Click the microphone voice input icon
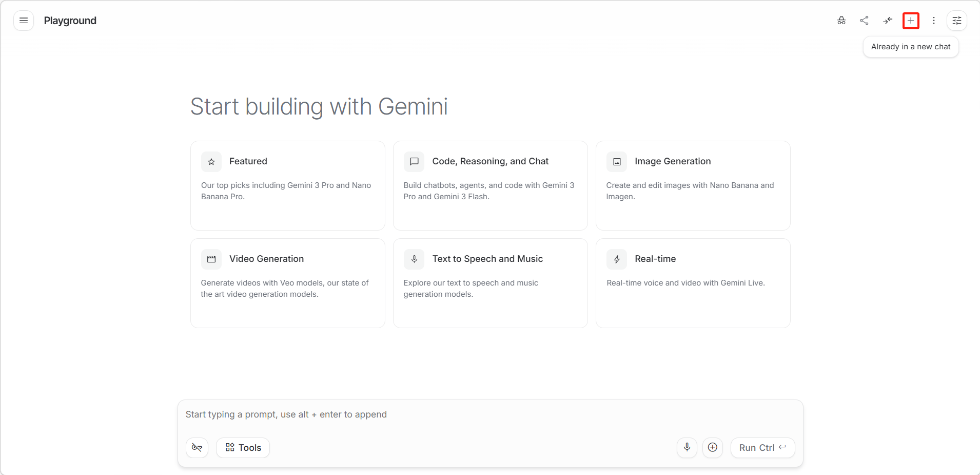Screen dimensions: 980x475 (x=687, y=448)
